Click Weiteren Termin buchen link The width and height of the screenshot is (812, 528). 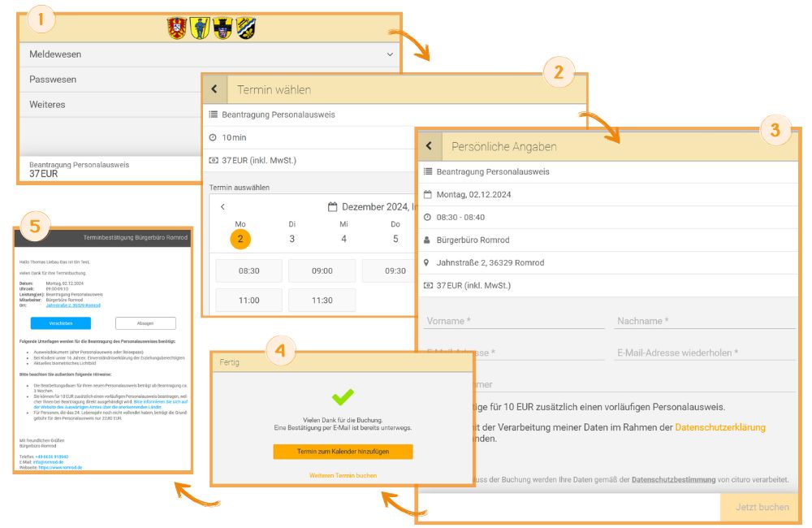[x=343, y=475]
